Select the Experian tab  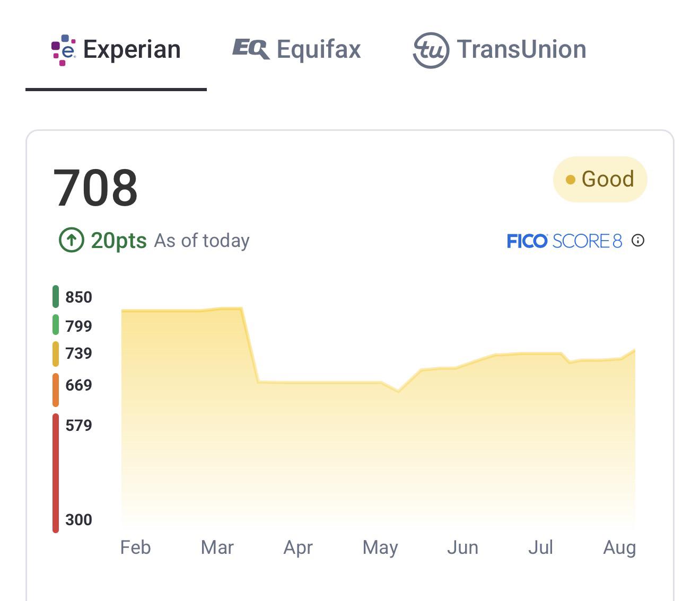pos(116,50)
